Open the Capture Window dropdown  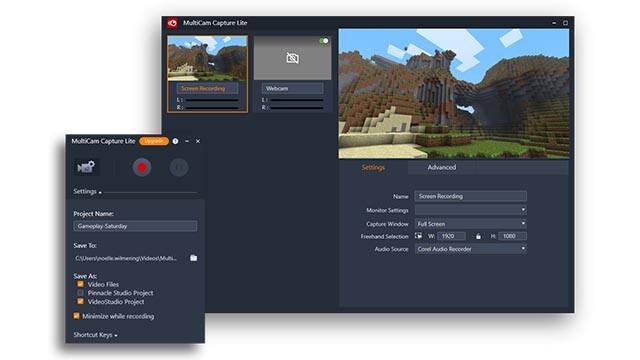point(471,224)
